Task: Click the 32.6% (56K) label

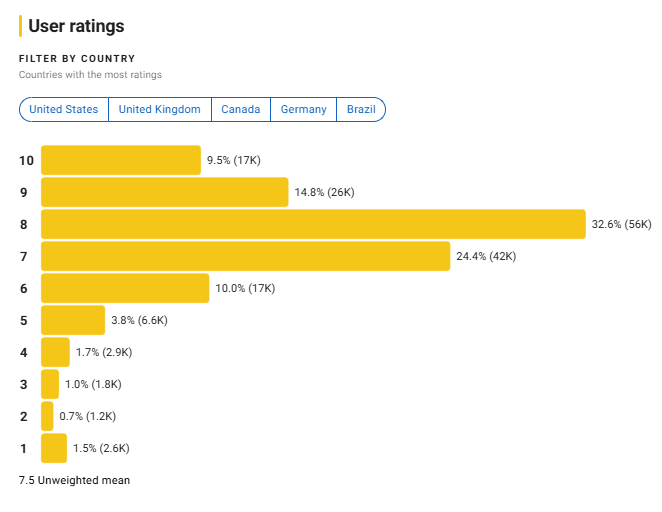Action: click(621, 224)
